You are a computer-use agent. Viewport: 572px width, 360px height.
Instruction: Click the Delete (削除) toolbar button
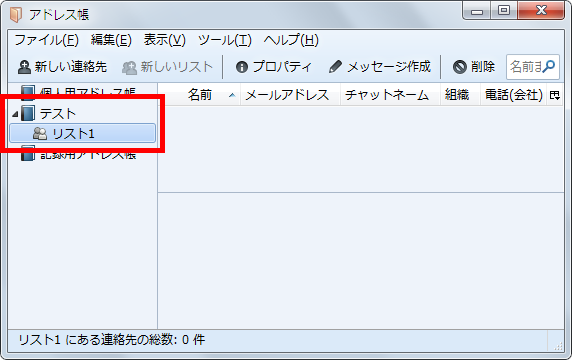coord(474,67)
